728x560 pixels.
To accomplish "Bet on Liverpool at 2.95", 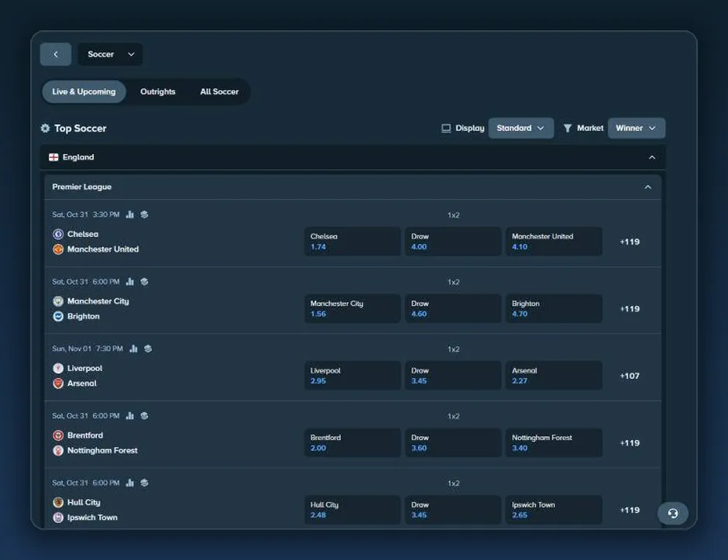I will coord(352,376).
